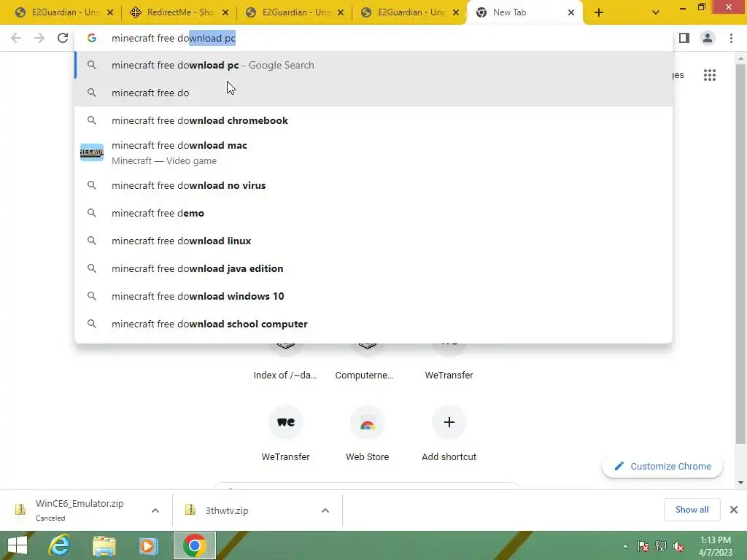Expand 3thwtv.zip download options chevron
The height and width of the screenshot is (560, 747).
point(325,510)
